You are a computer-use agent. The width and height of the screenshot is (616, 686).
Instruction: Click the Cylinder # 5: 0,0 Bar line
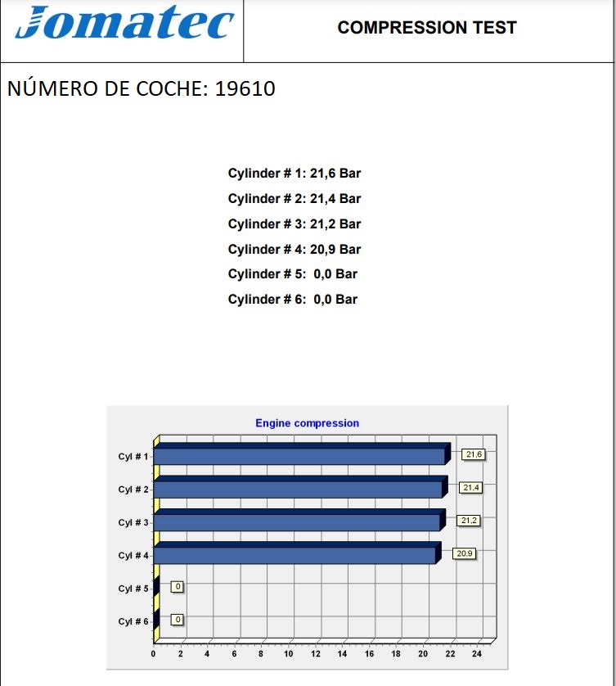click(x=292, y=274)
